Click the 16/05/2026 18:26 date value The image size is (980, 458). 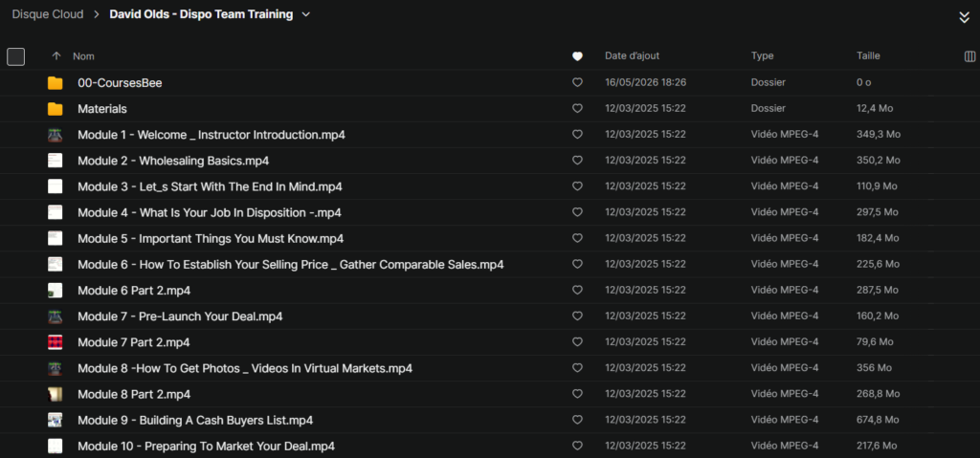(646, 82)
